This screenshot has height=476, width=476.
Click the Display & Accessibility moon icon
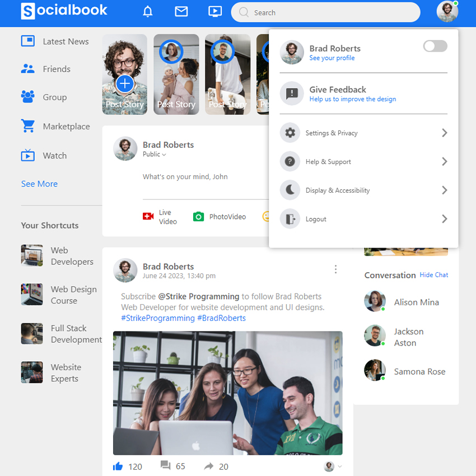tap(290, 190)
